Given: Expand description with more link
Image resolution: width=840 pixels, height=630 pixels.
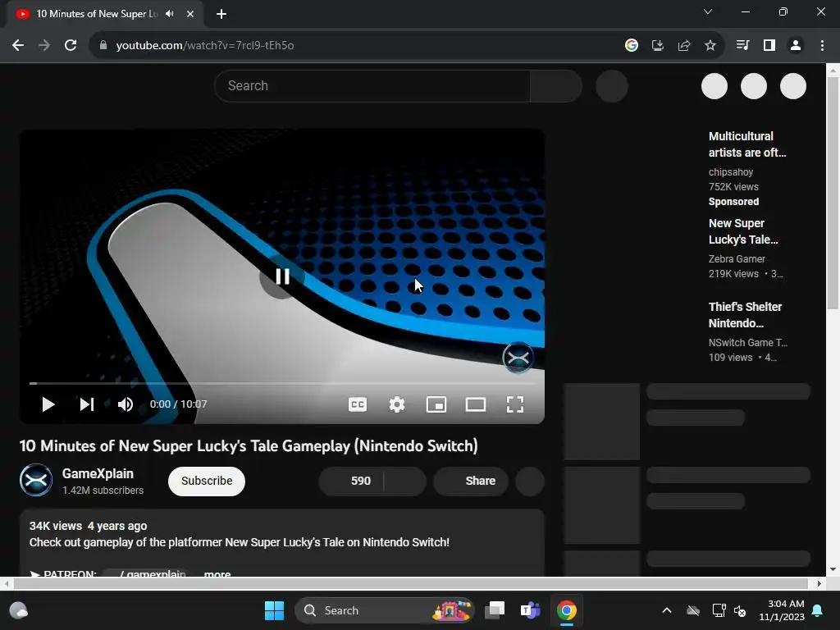Looking at the screenshot, I should tap(217, 573).
